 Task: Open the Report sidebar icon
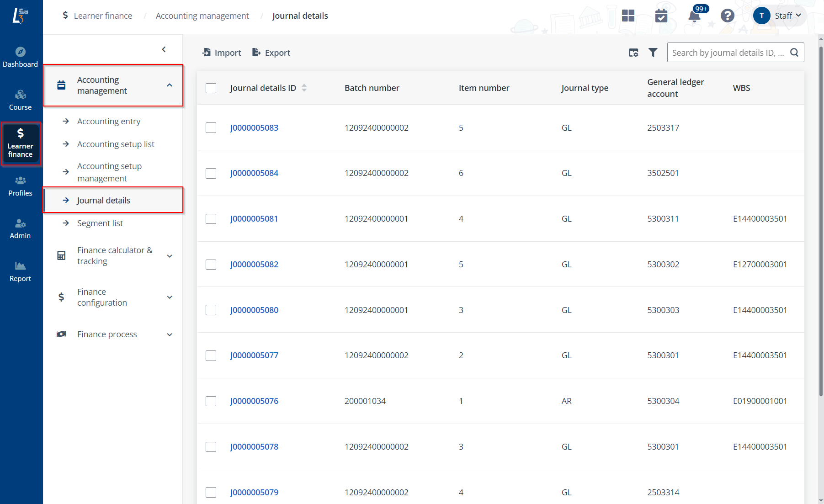click(x=21, y=271)
